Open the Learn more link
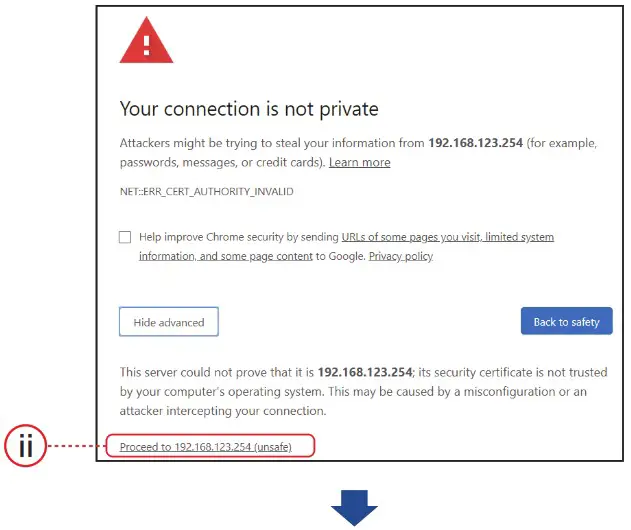This screenshot has height=530, width=631. point(359,162)
